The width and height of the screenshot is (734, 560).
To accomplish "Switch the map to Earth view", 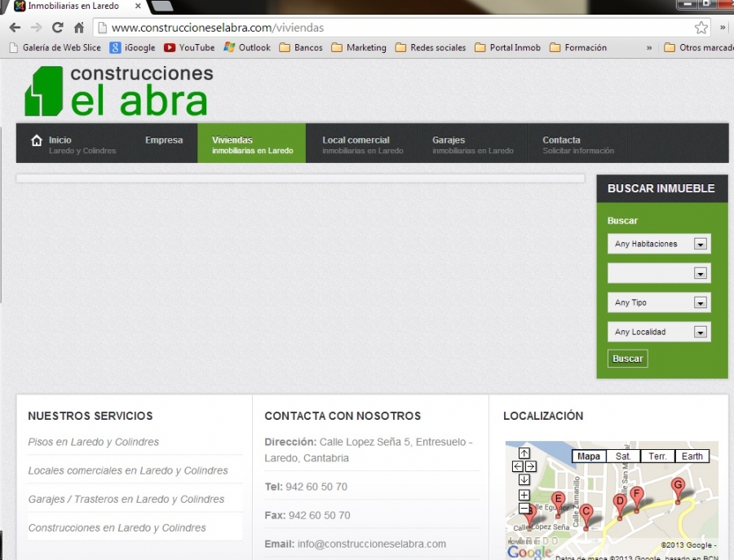I will 692,456.
